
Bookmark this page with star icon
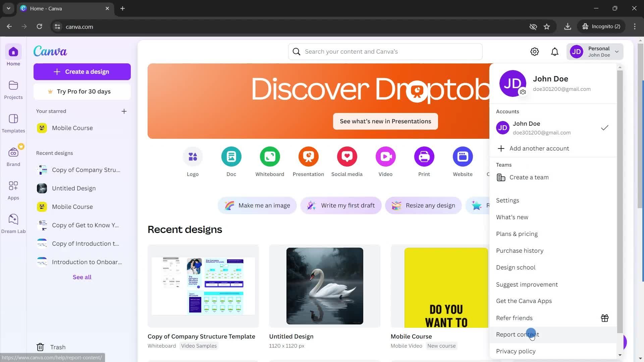tap(547, 26)
